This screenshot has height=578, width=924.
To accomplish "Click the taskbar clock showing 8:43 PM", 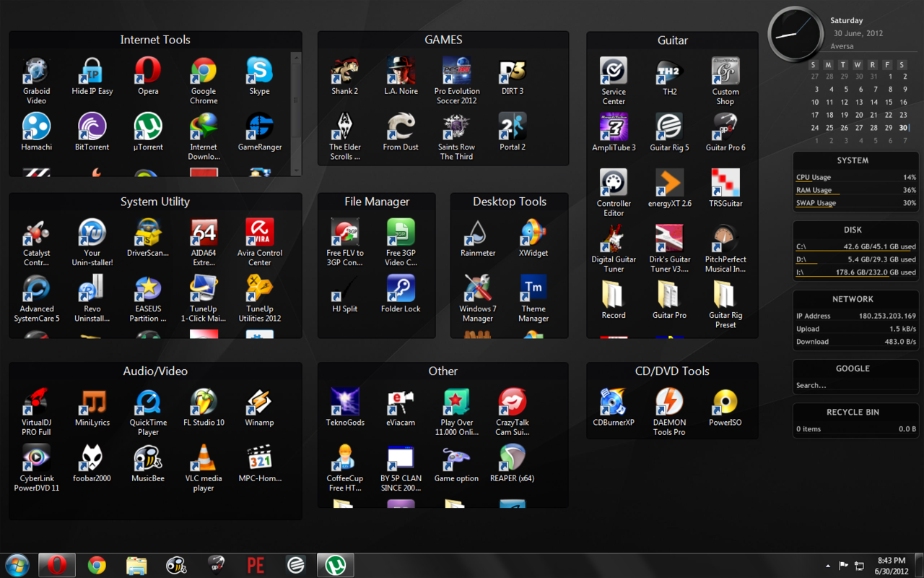I will point(892,566).
